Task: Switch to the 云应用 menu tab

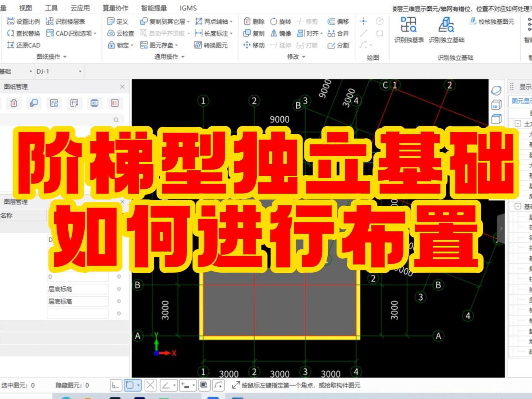Action: [x=81, y=8]
